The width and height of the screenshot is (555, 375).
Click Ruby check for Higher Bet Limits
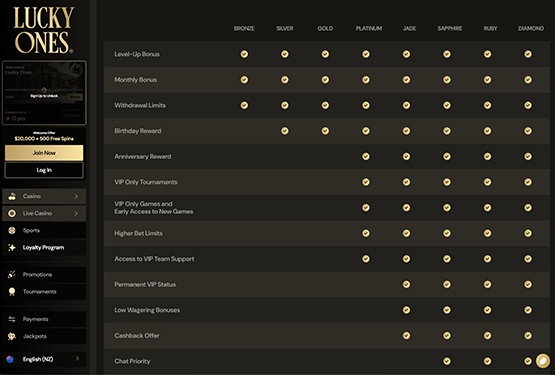tap(487, 233)
